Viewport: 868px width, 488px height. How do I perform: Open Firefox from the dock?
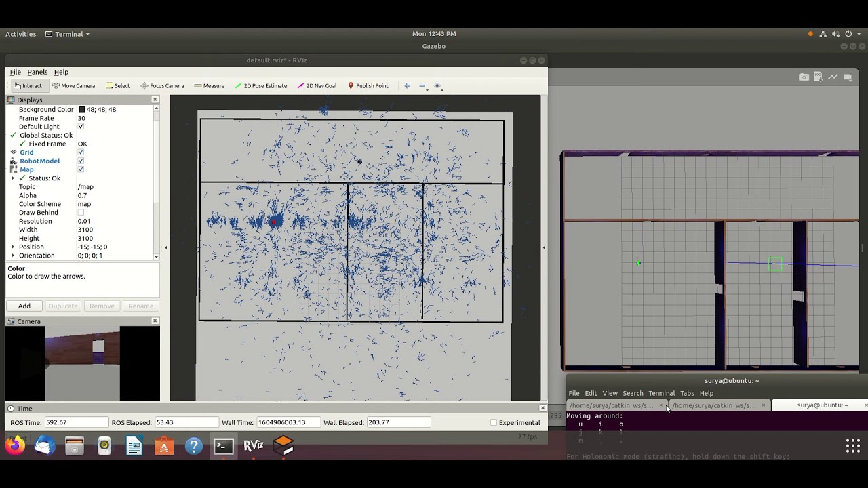click(15, 446)
